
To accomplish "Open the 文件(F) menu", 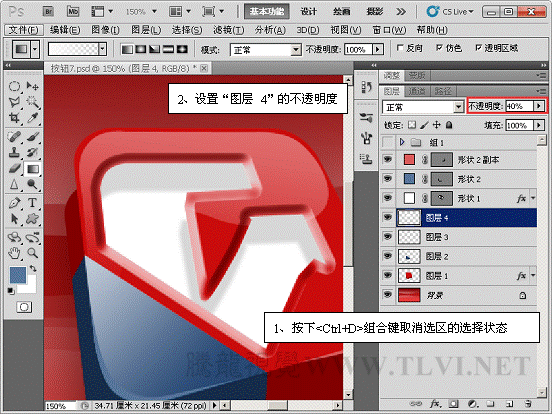I will [24, 30].
